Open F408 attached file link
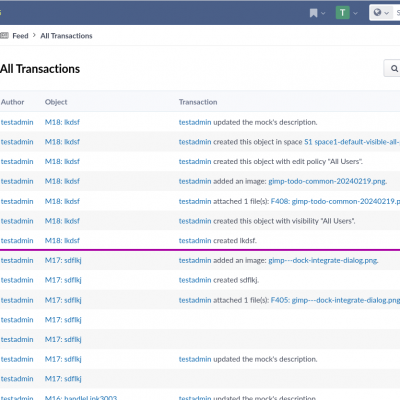Image resolution: width=400 pixels, height=400 pixels. pos(335,201)
